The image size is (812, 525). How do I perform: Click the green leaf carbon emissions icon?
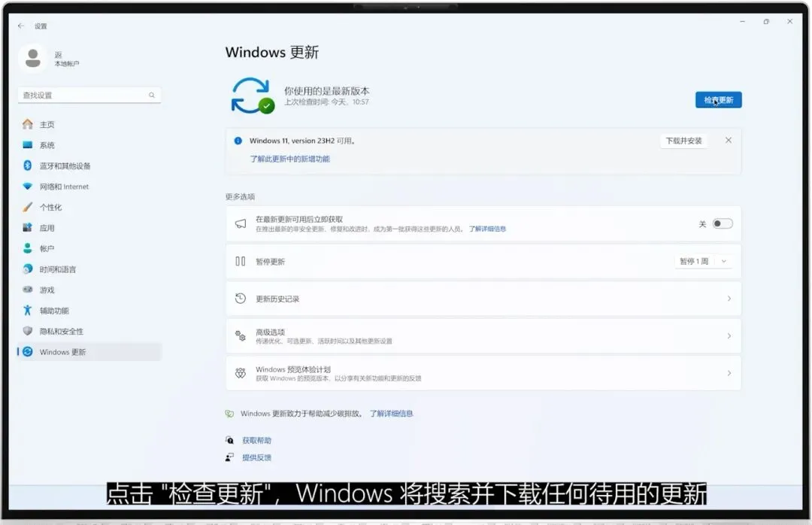pos(229,414)
